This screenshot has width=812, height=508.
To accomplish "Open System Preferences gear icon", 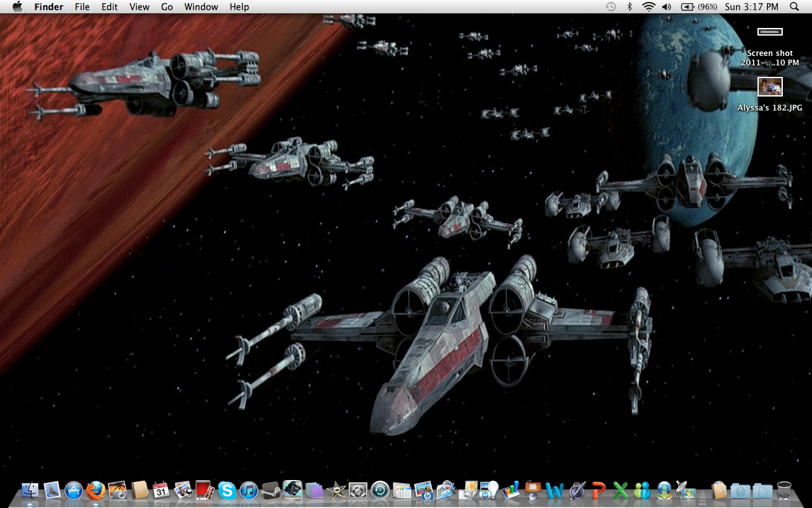I will tap(358, 490).
